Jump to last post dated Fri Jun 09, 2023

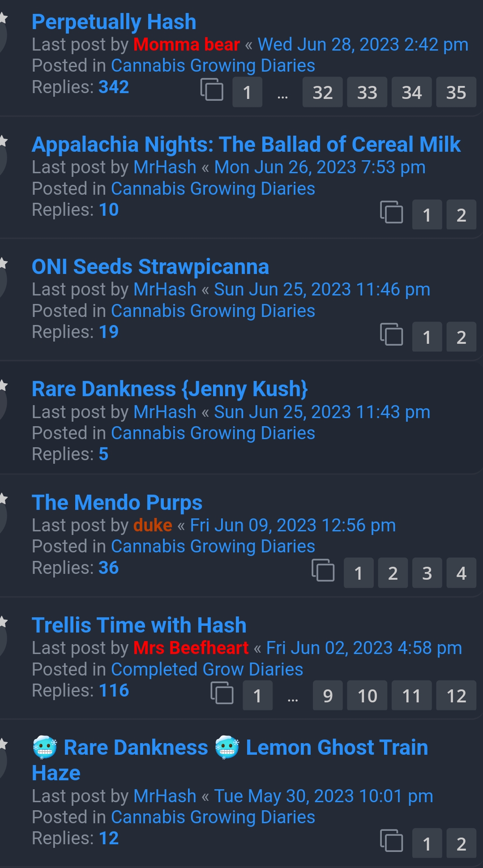[293, 525]
